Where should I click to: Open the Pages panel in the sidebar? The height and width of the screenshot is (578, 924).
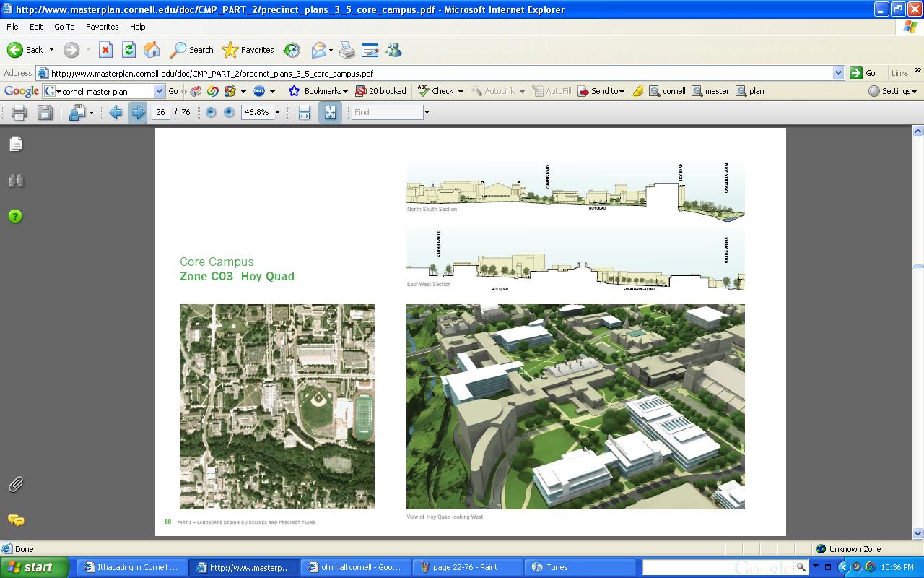[16, 144]
